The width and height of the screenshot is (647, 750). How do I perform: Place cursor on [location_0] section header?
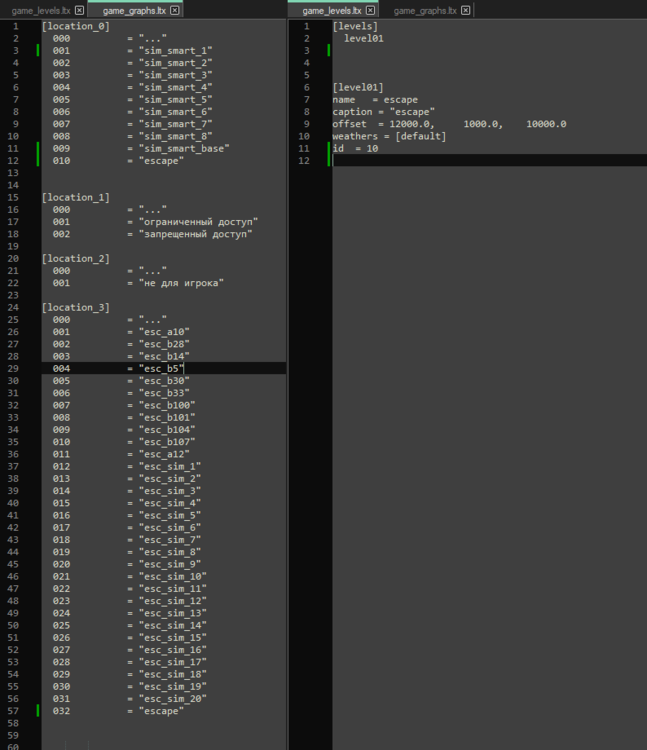click(75, 26)
